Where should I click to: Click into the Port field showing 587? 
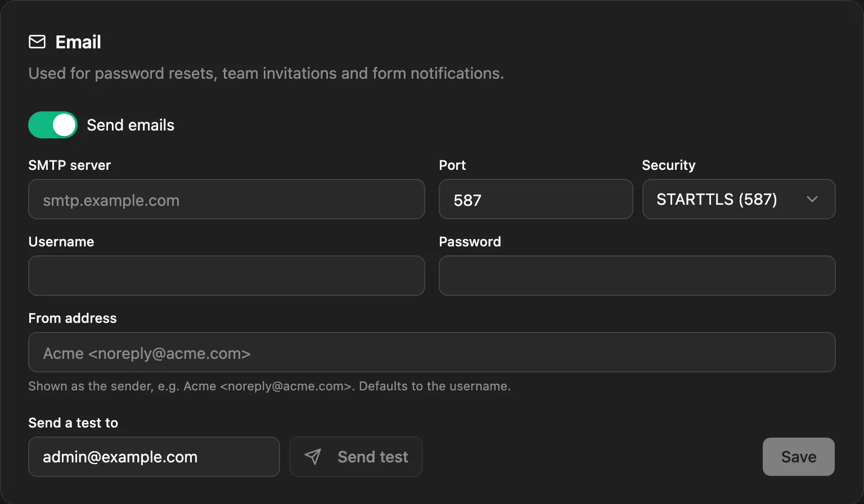[x=536, y=199]
